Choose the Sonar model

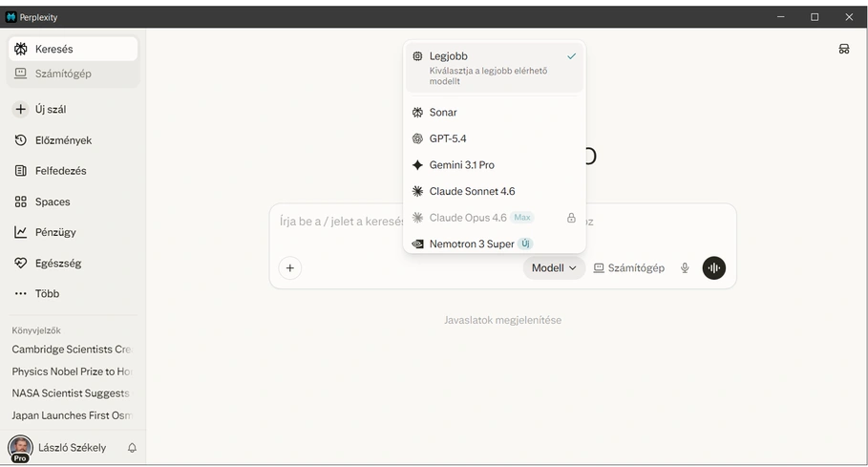pos(495,113)
